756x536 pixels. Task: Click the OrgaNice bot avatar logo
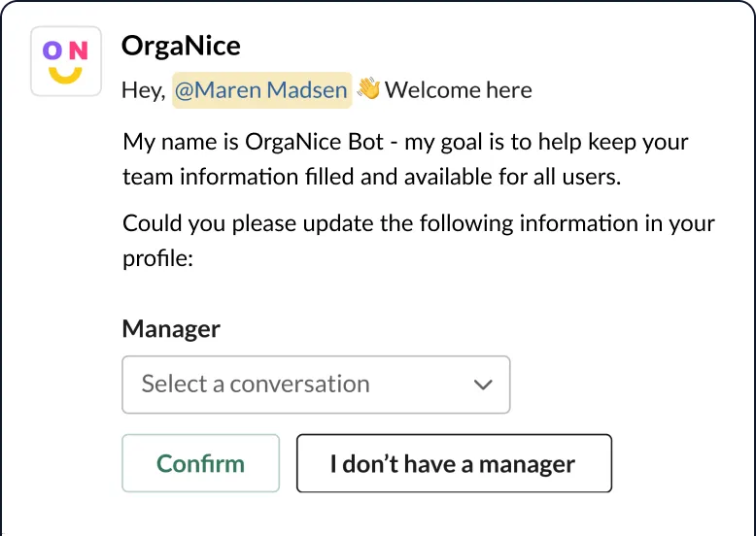(x=66, y=61)
